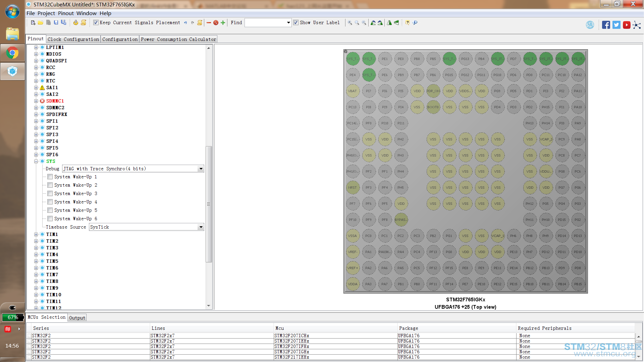This screenshot has height=362, width=644.
Task: Switch to Power Consumption Calculator tab
Action: pyautogui.click(x=178, y=39)
